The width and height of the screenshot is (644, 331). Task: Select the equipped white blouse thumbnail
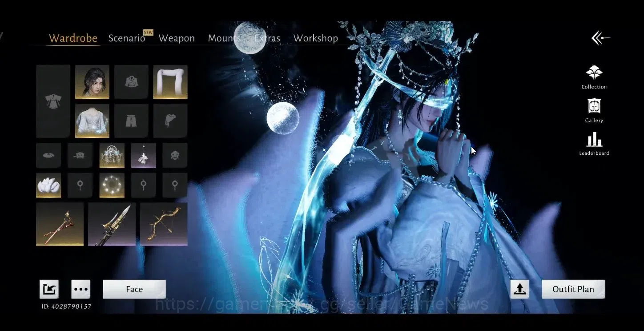pyautogui.click(x=92, y=121)
